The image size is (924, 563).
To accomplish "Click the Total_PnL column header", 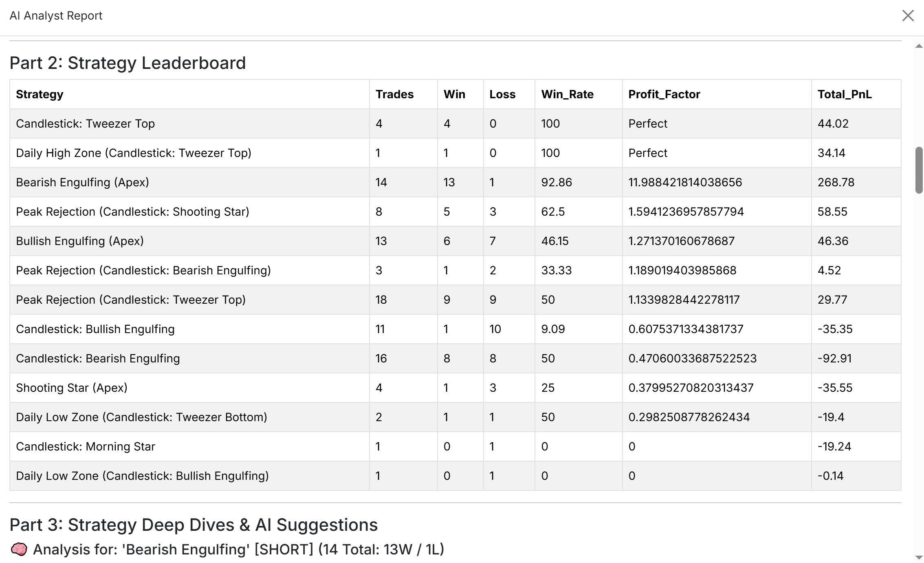I will point(845,94).
